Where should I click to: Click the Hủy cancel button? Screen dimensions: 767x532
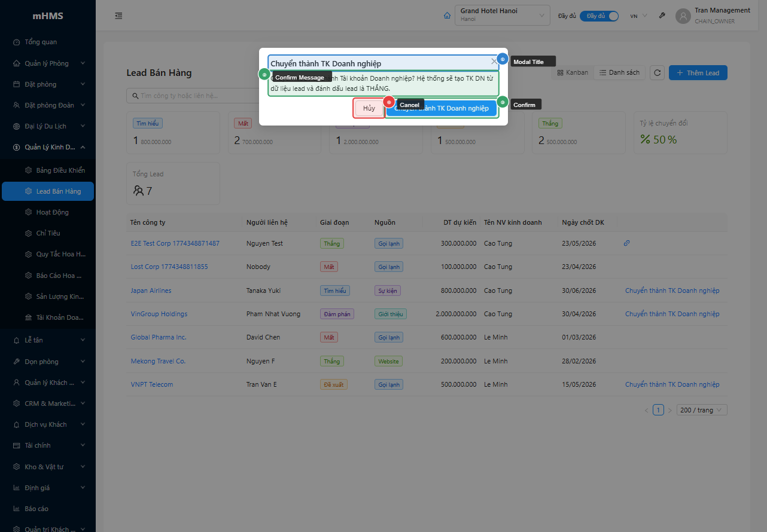369,108
